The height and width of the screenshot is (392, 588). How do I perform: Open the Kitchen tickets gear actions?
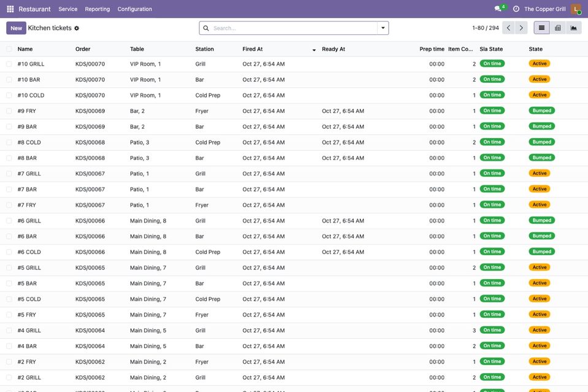(x=77, y=28)
